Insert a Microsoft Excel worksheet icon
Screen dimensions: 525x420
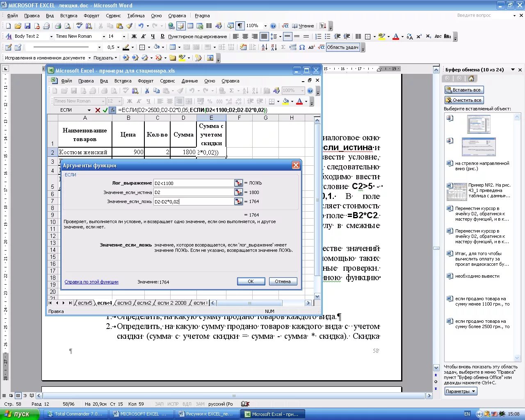tap(200, 26)
